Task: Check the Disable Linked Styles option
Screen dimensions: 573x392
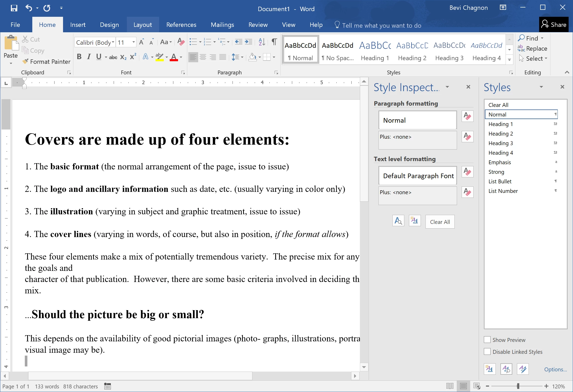Action: coord(487,352)
